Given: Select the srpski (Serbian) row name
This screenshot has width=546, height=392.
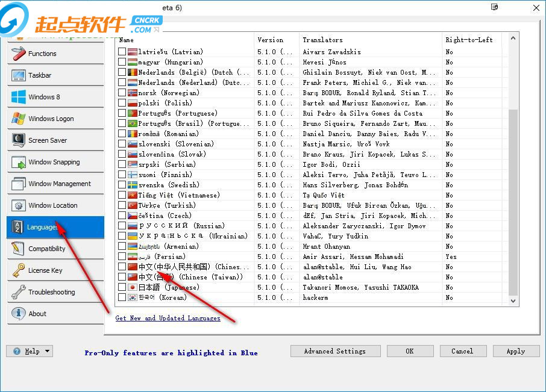Looking at the screenshot, I should (x=167, y=164).
